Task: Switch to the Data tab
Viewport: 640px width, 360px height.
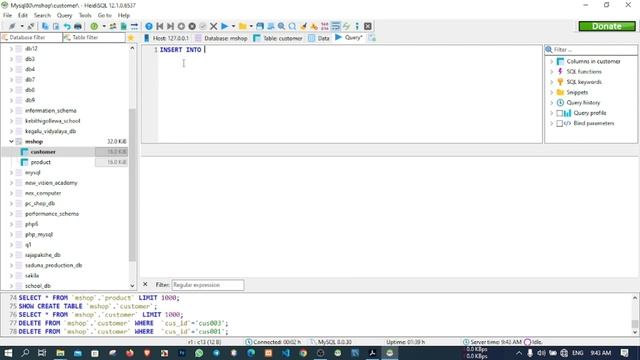Action: (x=319, y=38)
